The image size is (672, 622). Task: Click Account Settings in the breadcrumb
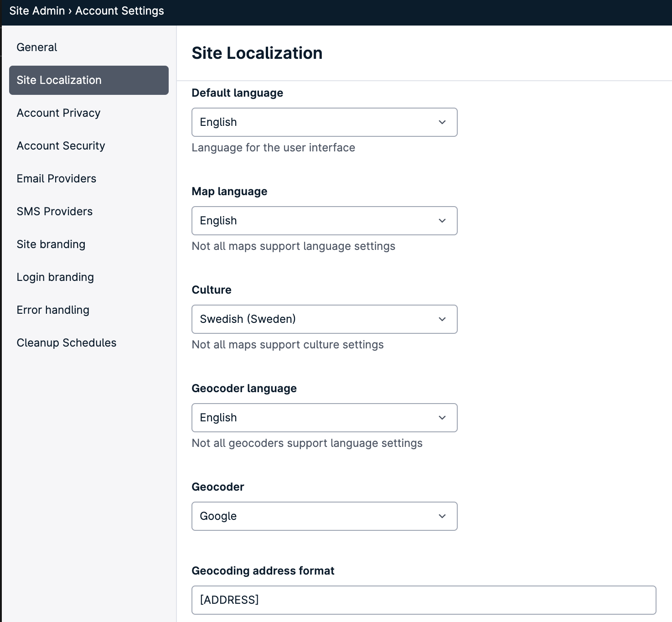click(119, 11)
